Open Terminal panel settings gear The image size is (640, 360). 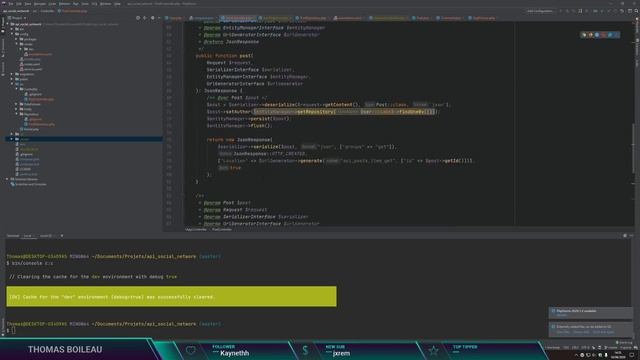click(625, 236)
